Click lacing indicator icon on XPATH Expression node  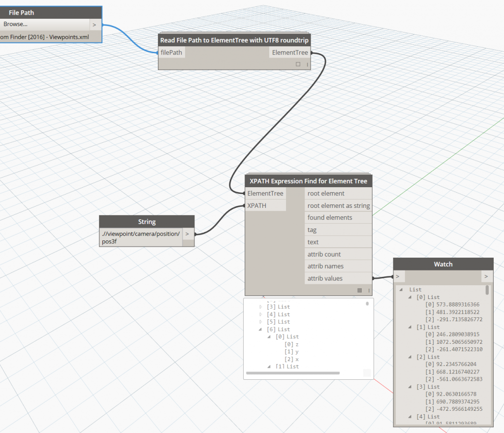click(x=369, y=290)
